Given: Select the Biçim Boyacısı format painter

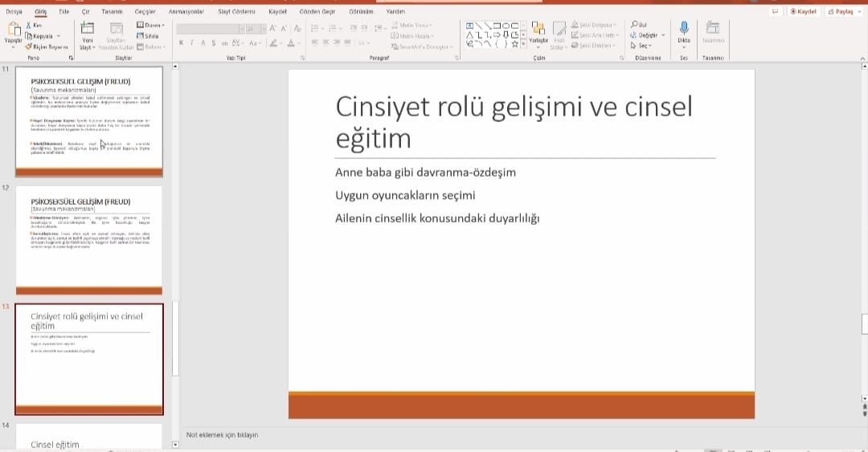Looking at the screenshot, I should click(47, 47).
